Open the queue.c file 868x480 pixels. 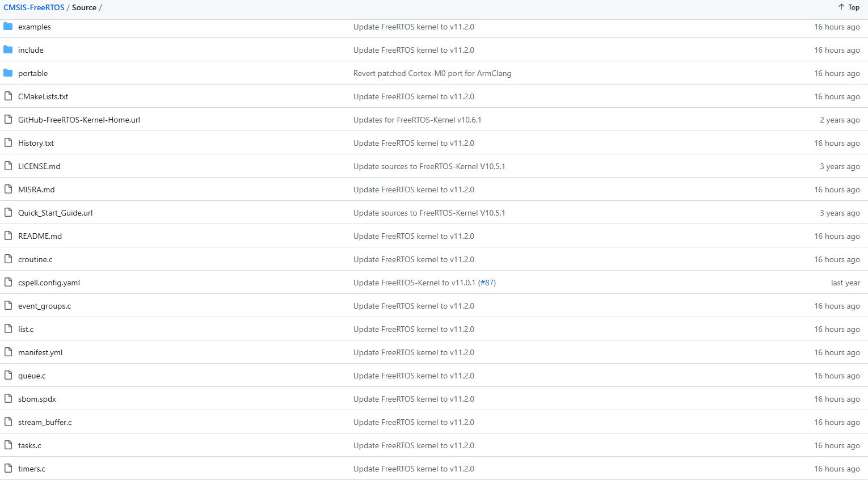click(32, 376)
